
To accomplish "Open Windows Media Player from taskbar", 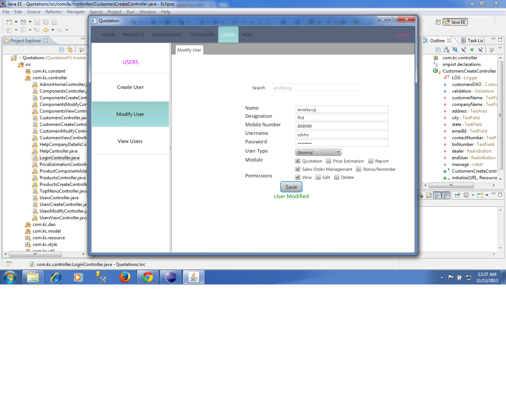I will [x=78, y=277].
